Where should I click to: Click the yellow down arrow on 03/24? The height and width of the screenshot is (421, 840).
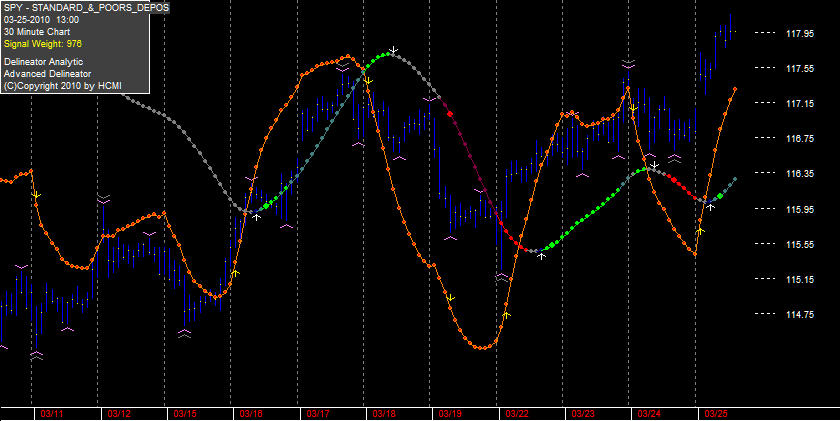(633, 108)
